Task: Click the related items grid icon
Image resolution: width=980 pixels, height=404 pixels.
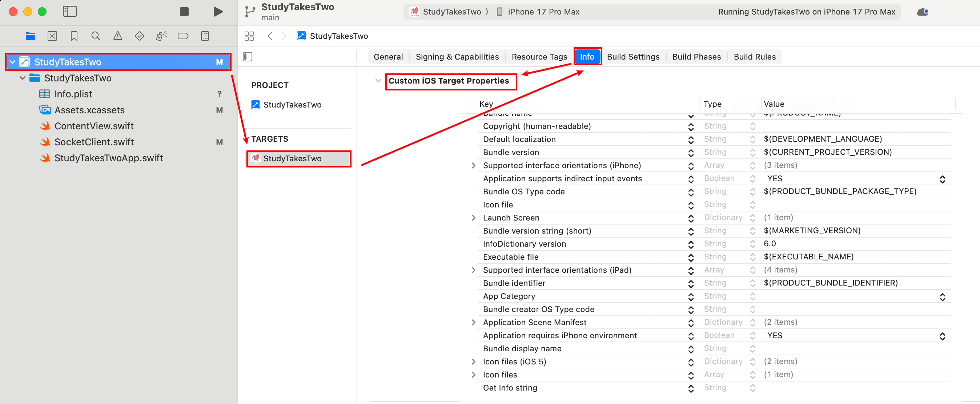Action: click(249, 36)
